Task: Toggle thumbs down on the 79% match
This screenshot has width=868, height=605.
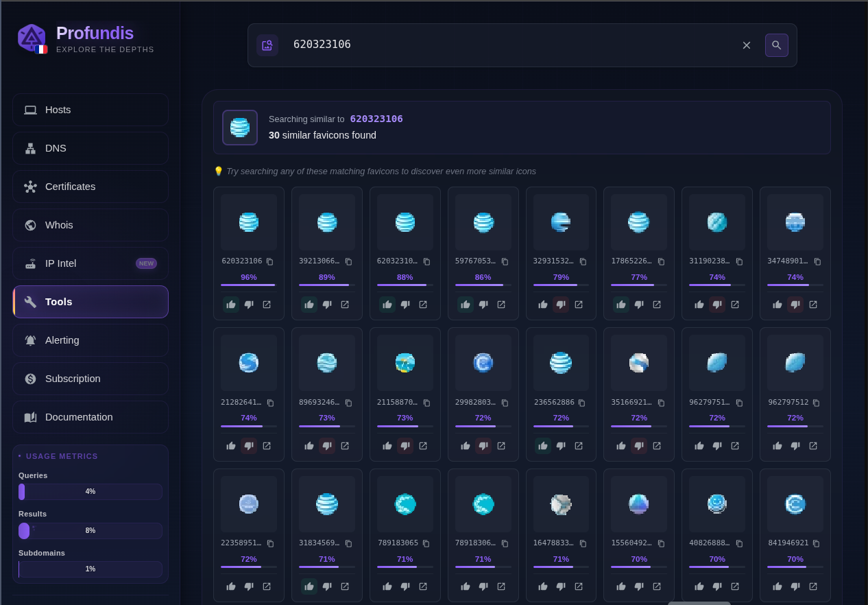Action: [561, 305]
